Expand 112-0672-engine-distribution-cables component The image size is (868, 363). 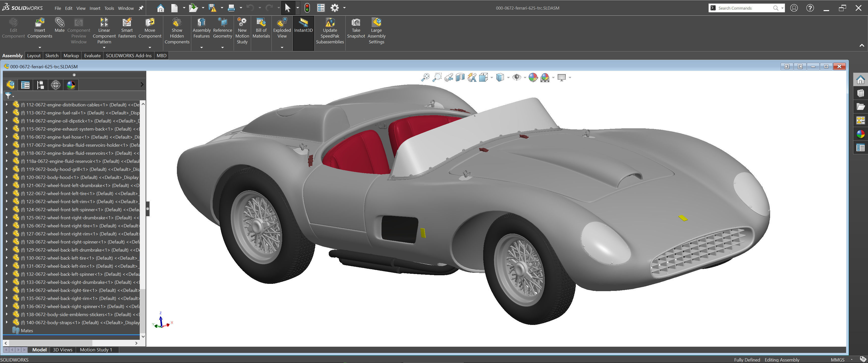[x=6, y=104]
